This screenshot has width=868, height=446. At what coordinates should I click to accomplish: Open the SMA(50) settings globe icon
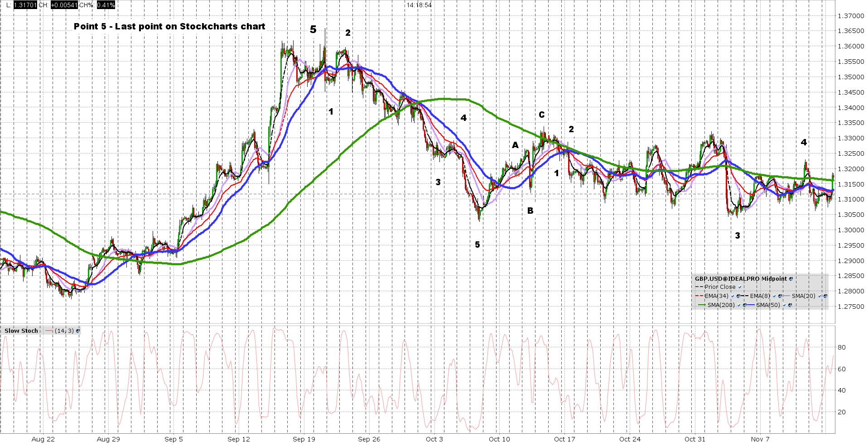[790, 305]
